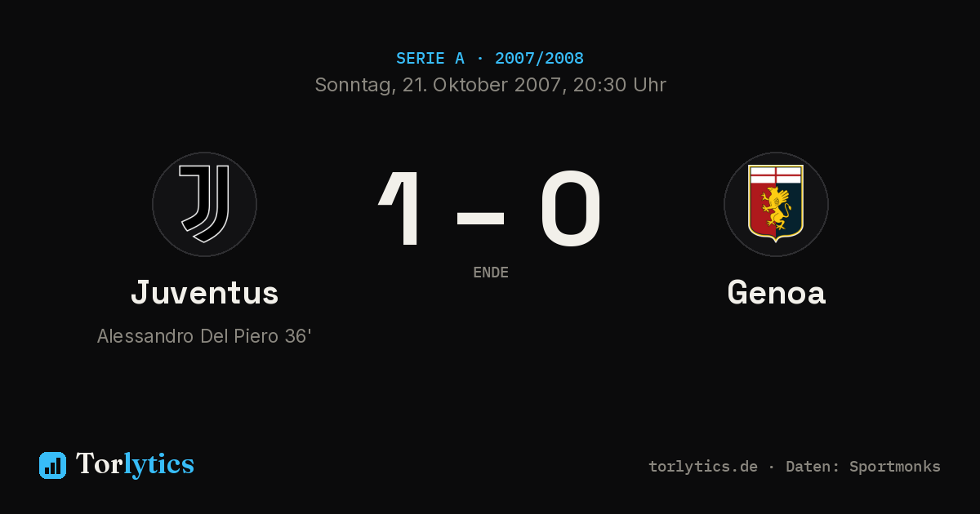Click the Torlytics bar-chart logo icon
Image resolution: width=980 pixels, height=514 pixels.
52,465
